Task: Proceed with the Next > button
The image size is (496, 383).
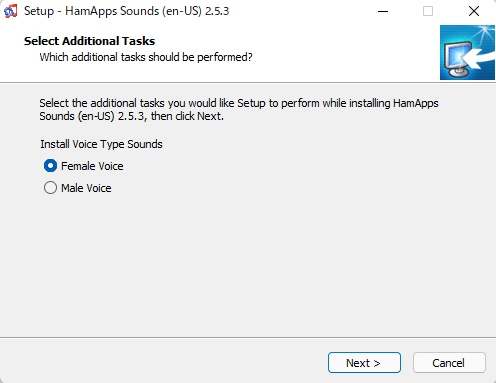Action: pyautogui.click(x=364, y=363)
